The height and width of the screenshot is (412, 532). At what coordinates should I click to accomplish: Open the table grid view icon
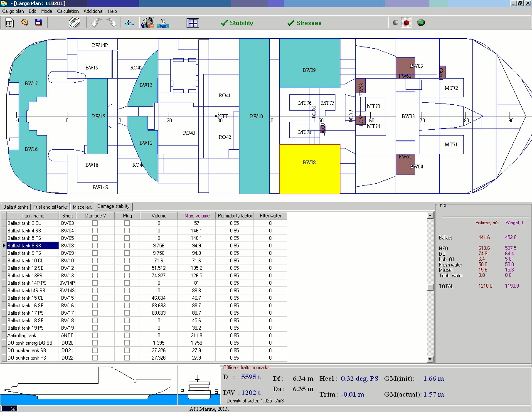point(192,23)
